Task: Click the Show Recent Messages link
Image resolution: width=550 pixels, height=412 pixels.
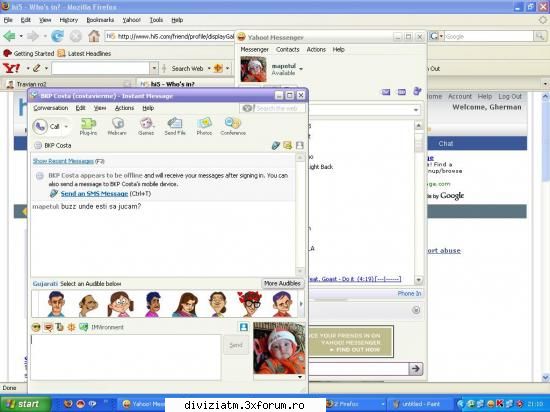Action: 63,161
